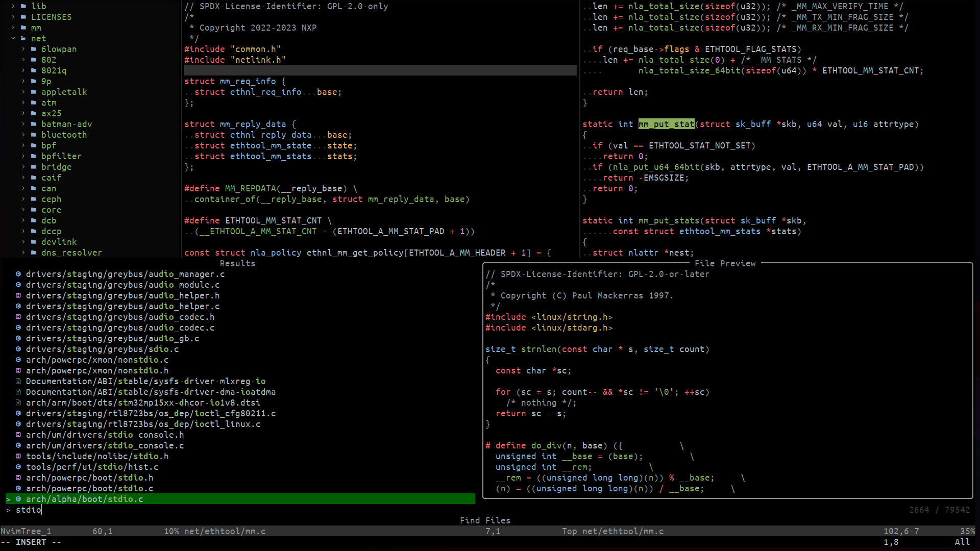Click the header icon for arch/powerpc/boot/stdio.h
The width and height of the screenshot is (980, 551).
(18, 478)
